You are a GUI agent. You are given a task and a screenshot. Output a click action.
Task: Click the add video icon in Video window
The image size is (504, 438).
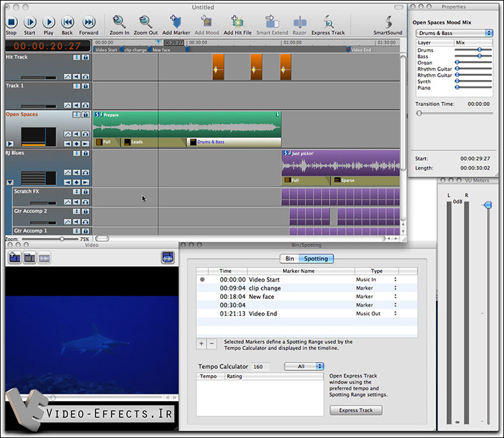coord(15,258)
